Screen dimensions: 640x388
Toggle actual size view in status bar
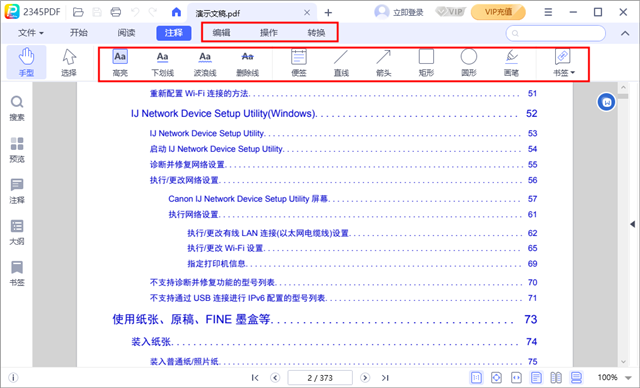pyautogui.click(x=476, y=378)
